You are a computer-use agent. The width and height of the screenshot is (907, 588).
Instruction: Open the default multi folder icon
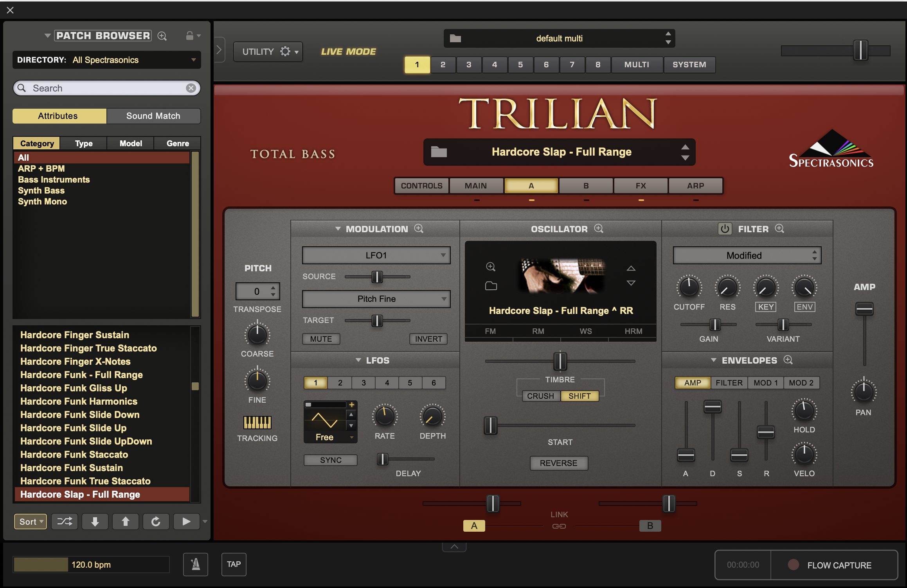pos(455,38)
